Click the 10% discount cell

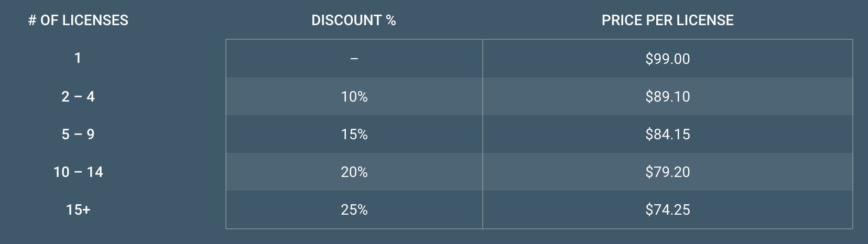[354, 96]
